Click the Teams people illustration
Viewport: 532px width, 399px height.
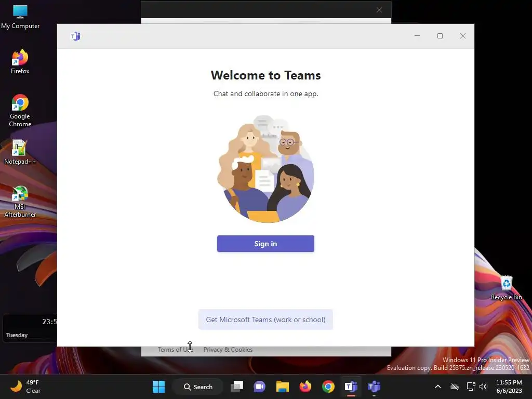[265, 169]
